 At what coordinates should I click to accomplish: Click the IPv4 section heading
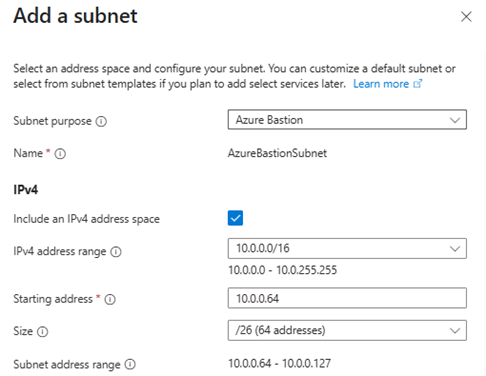(x=26, y=190)
